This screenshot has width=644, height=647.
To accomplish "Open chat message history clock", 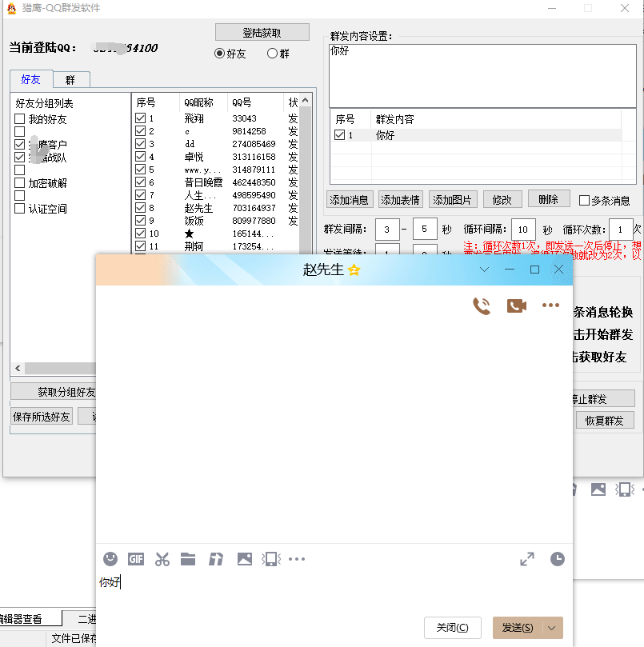I will click(558, 559).
